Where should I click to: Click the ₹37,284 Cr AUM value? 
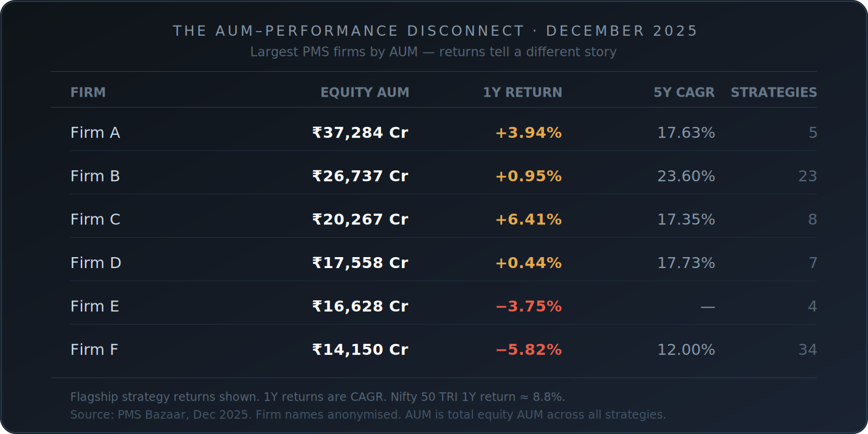click(360, 133)
